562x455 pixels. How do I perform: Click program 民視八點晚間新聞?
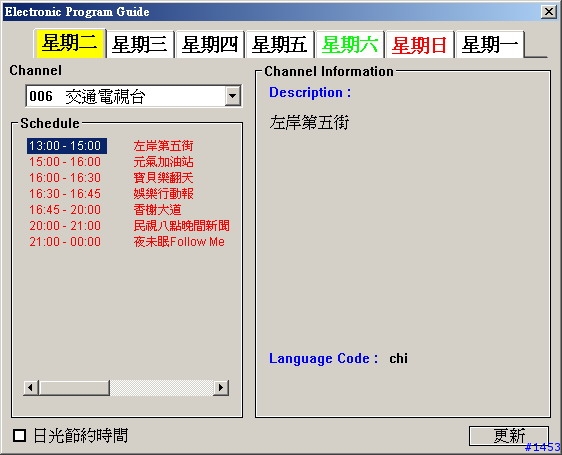tap(181, 226)
